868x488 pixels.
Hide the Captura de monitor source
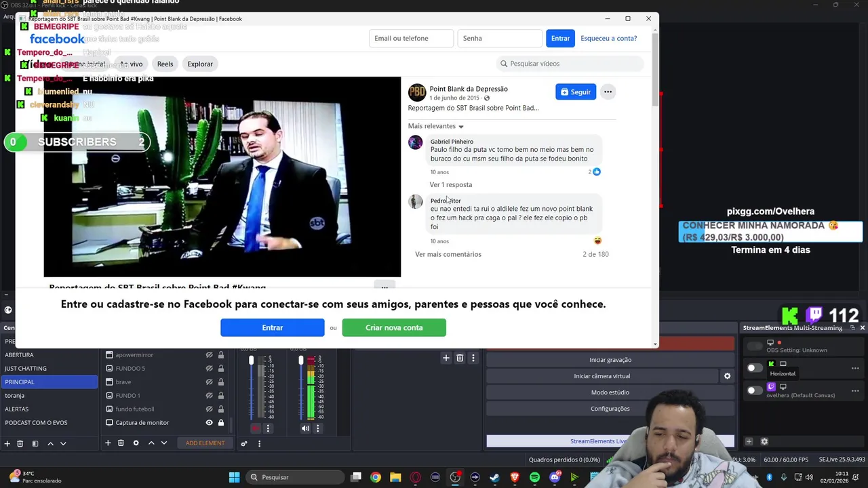pyautogui.click(x=209, y=423)
